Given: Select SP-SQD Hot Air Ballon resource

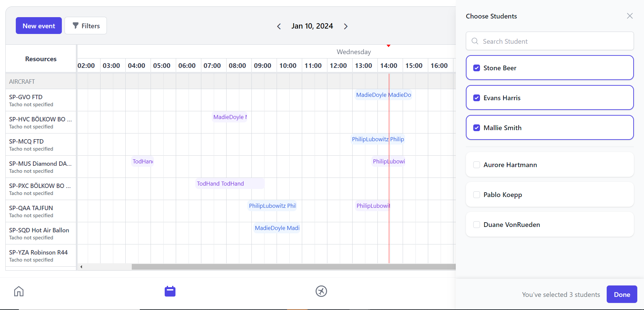Looking at the screenshot, I should click(41, 233).
